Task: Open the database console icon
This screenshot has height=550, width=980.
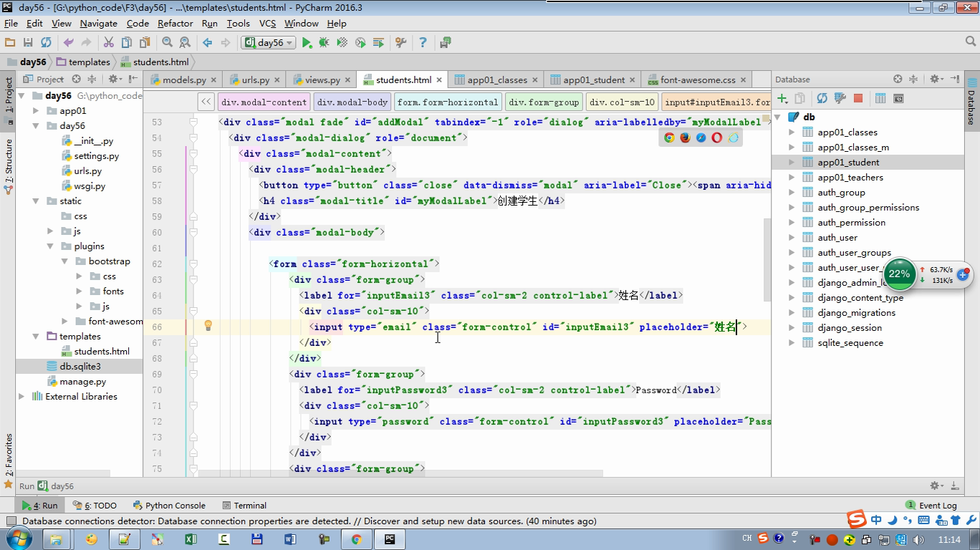Action: click(898, 98)
